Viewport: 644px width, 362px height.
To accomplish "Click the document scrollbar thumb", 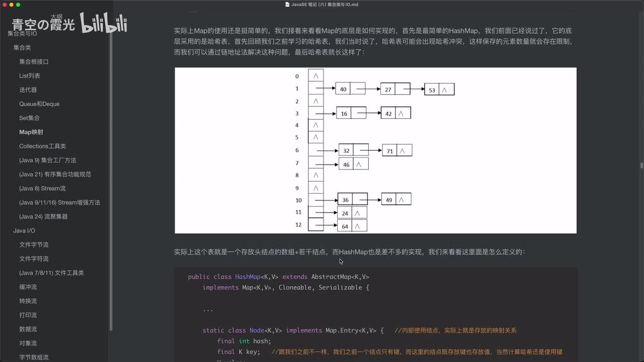I will [641, 165].
